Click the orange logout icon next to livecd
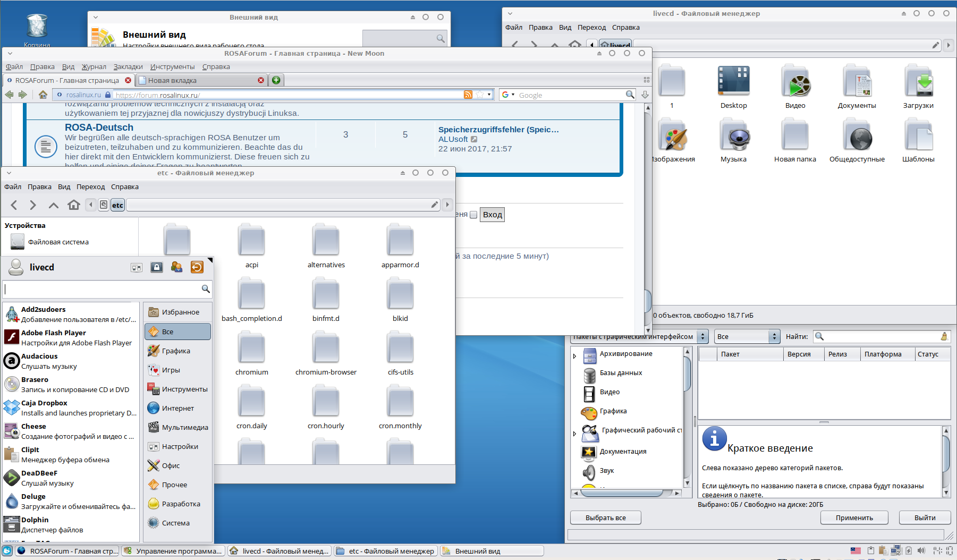Viewport: 957px width, 560px height. click(x=197, y=267)
